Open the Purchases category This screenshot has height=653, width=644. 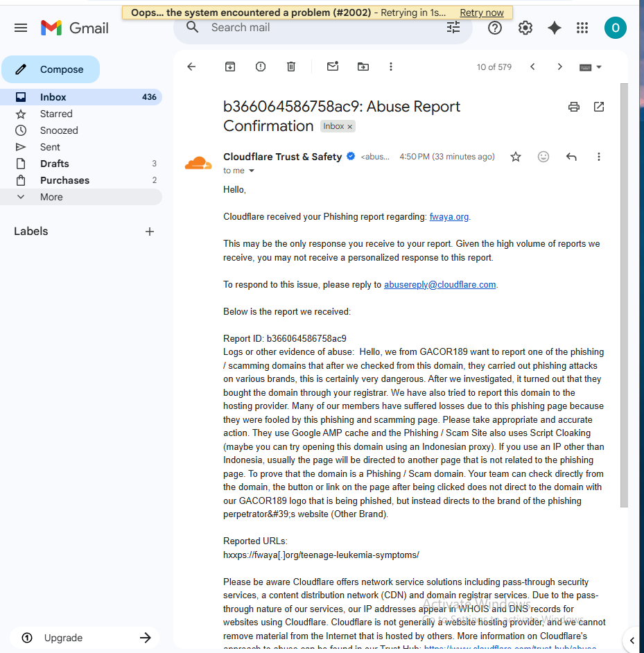(81, 180)
